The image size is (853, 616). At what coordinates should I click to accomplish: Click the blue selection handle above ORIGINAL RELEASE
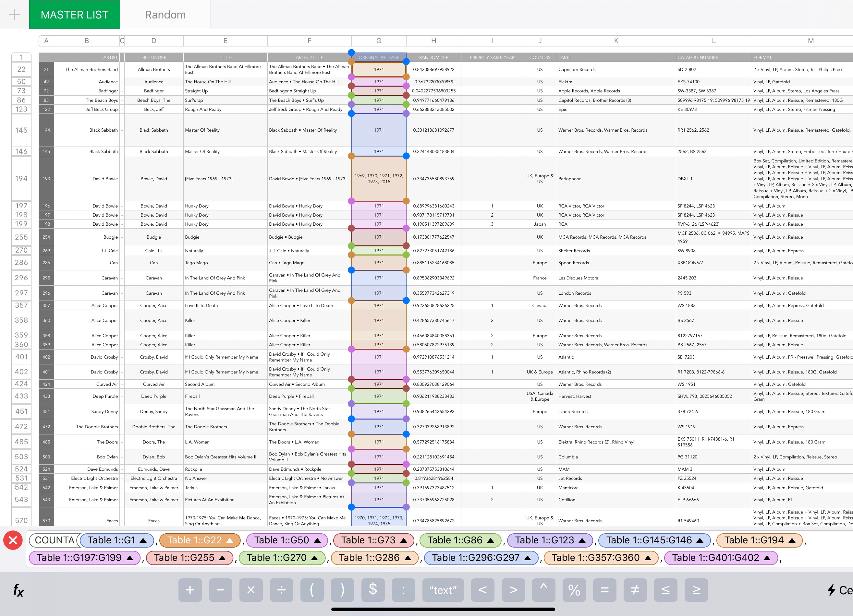coord(351,52)
